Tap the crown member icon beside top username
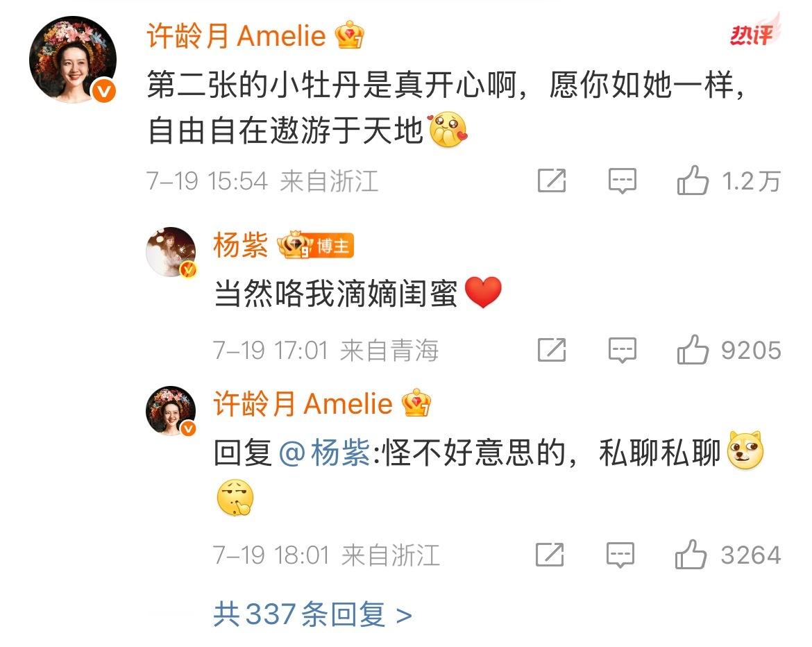 (350, 35)
